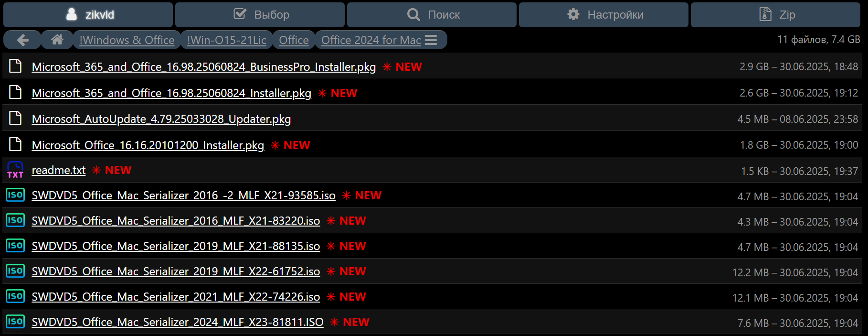Open the zikvld user tab

(88, 15)
